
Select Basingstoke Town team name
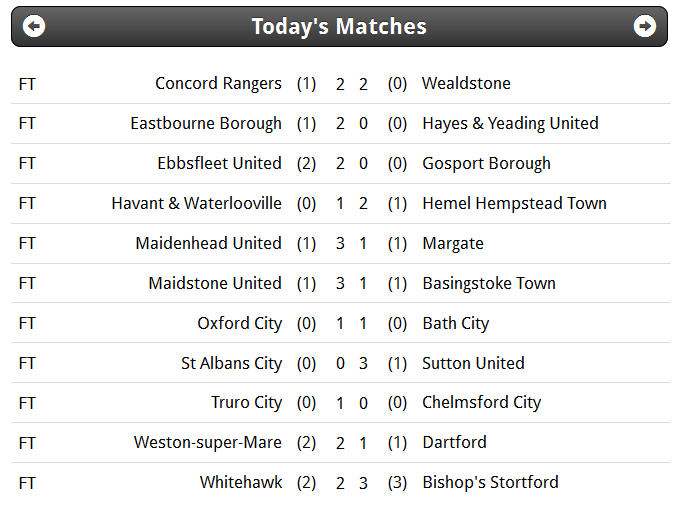coord(489,284)
